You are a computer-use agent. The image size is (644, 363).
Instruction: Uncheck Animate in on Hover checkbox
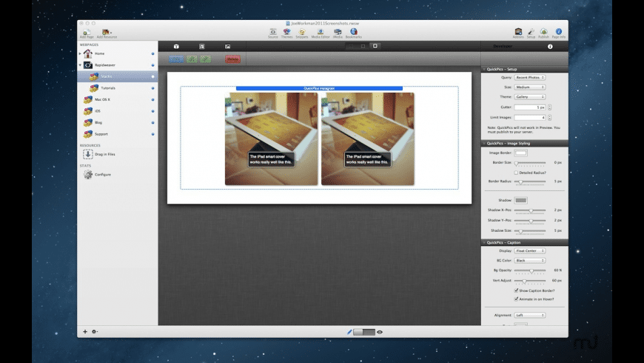click(516, 299)
